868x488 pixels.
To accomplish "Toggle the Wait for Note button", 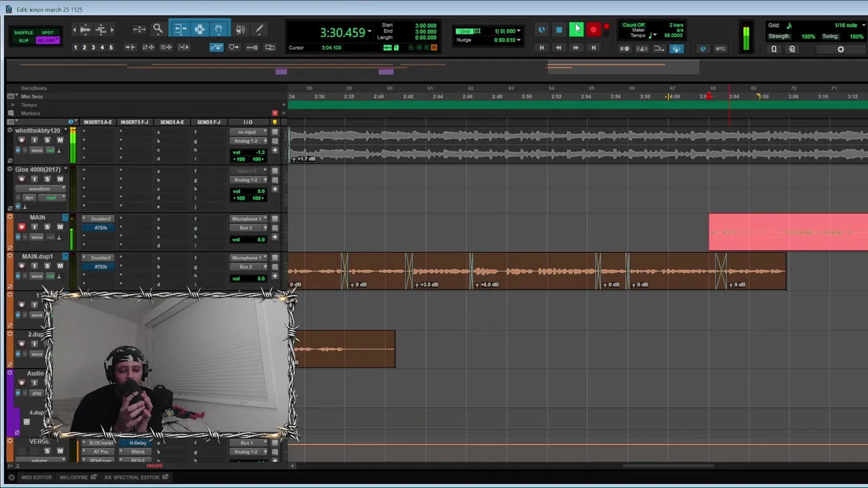I will 625,49.
